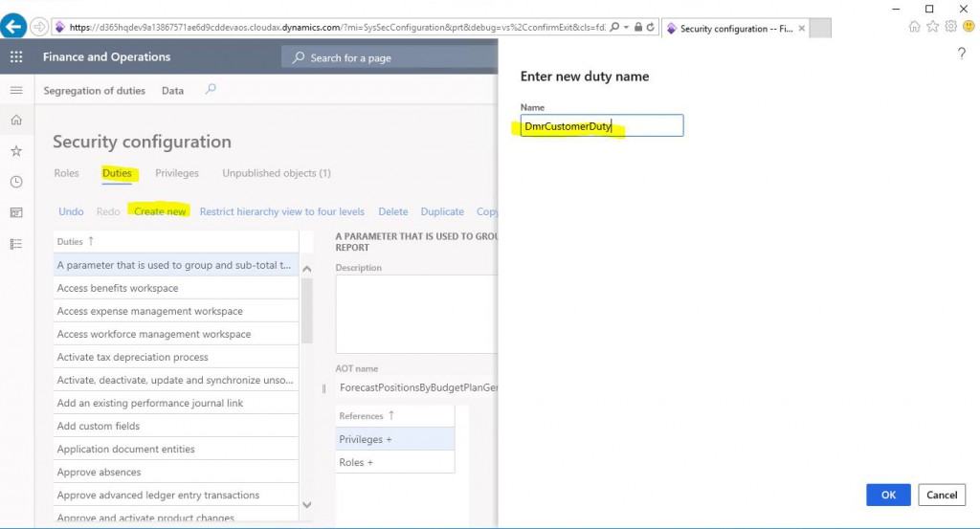The width and height of the screenshot is (980, 529).
Task: Click Create new in the toolbar
Action: pos(160,211)
